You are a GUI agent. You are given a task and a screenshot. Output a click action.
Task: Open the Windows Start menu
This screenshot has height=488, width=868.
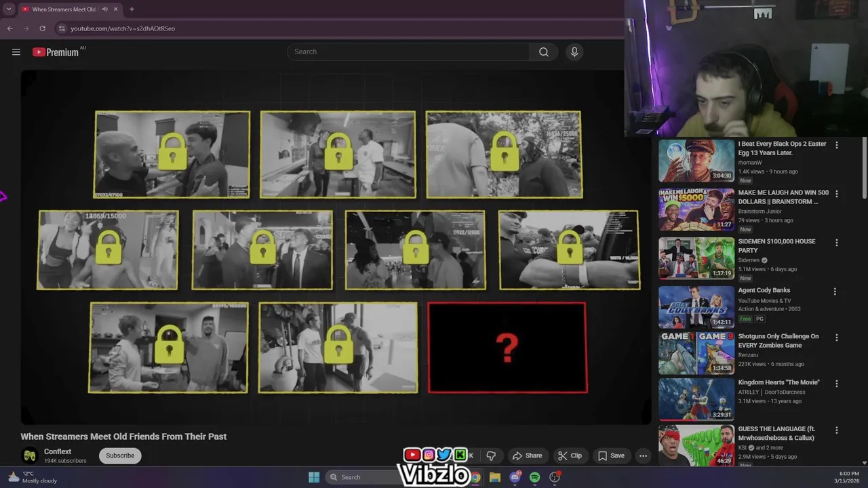314,477
